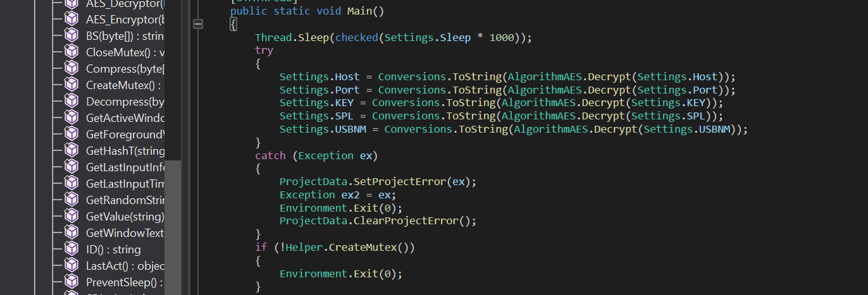Click the GetHashT method icon
The width and height of the screenshot is (868, 295).
[x=72, y=151]
